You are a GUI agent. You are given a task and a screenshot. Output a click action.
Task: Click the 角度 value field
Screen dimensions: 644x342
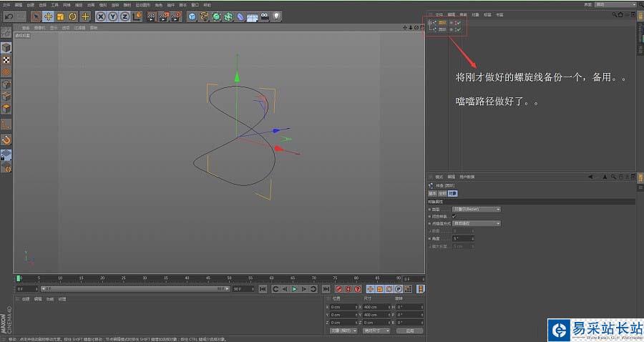462,238
